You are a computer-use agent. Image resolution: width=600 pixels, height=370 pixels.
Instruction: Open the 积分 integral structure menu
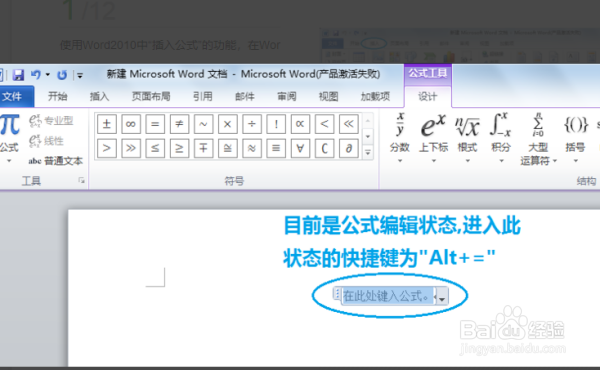(501, 138)
